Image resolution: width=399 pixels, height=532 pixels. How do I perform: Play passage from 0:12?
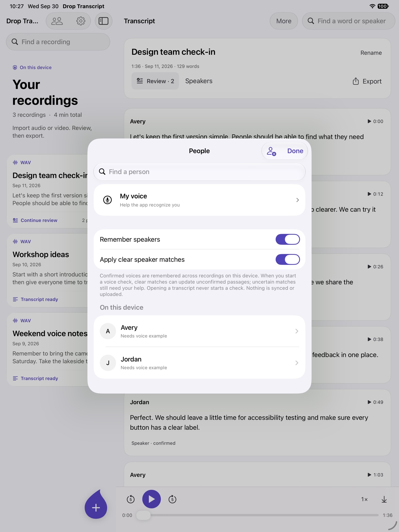[375, 194]
